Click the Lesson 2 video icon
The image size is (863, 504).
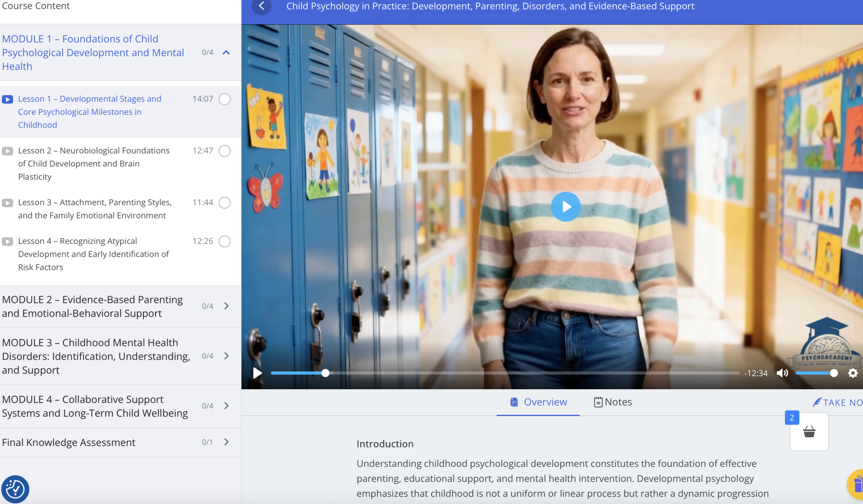tap(7, 151)
